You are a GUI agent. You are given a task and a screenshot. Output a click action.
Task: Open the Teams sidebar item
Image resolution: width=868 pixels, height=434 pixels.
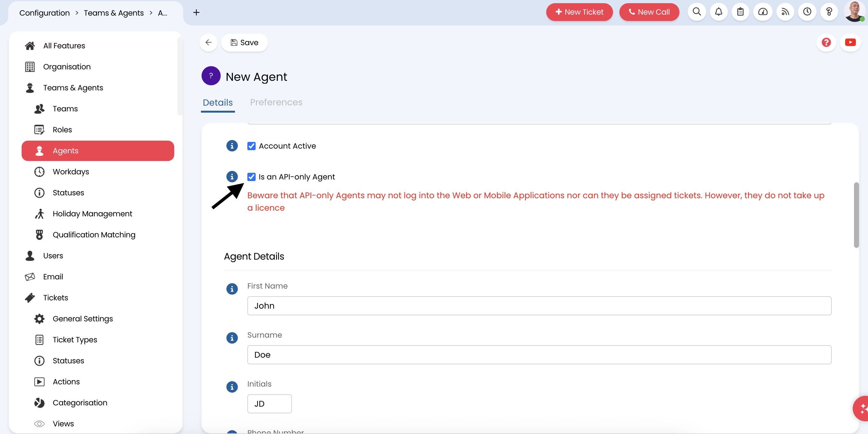pos(65,108)
